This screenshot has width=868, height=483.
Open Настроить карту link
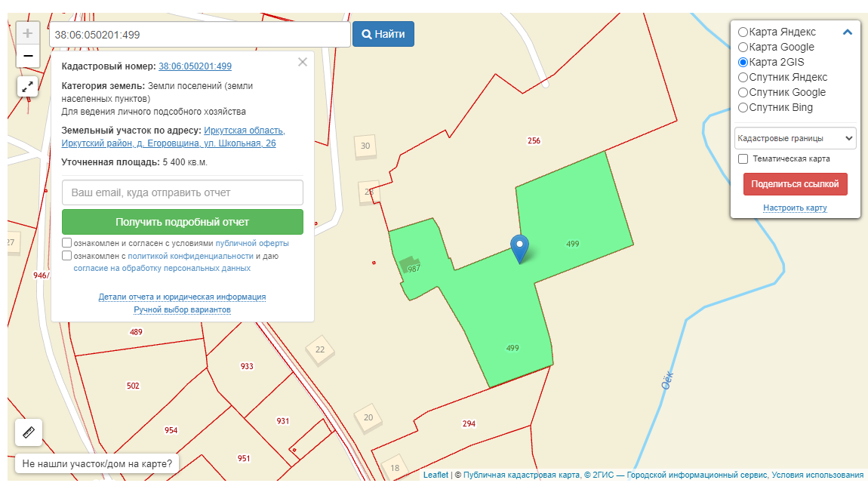pos(795,208)
